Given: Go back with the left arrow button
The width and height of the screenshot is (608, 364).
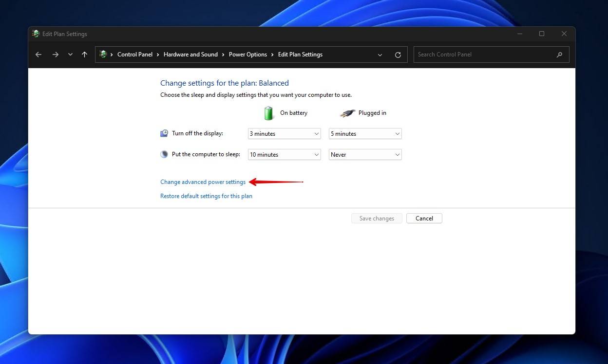Looking at the screenshot, I should (x=38, y=55).
